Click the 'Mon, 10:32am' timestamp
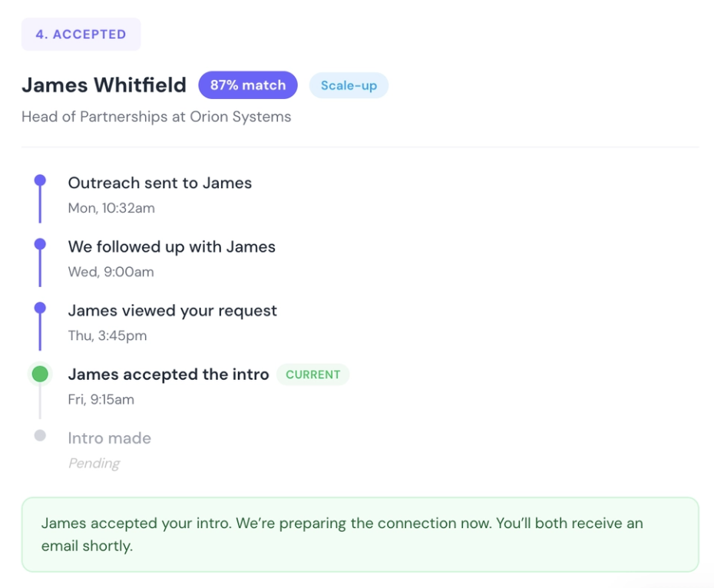 point(111,208)
